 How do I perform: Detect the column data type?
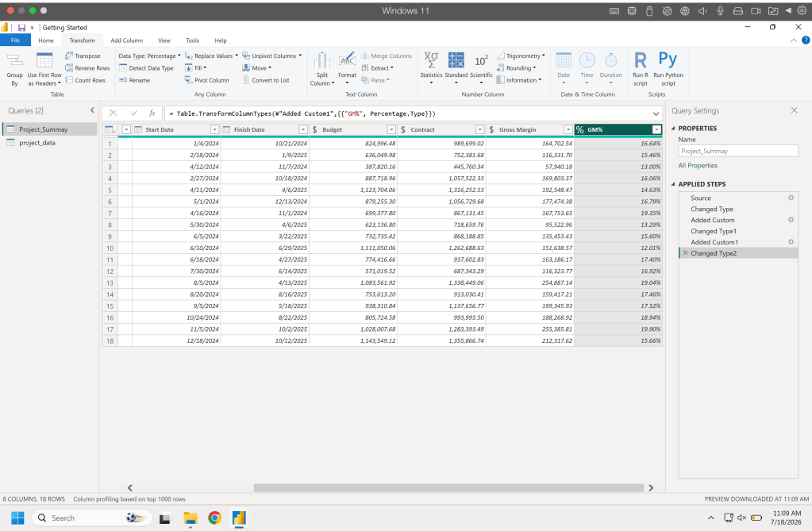(147, 68)
